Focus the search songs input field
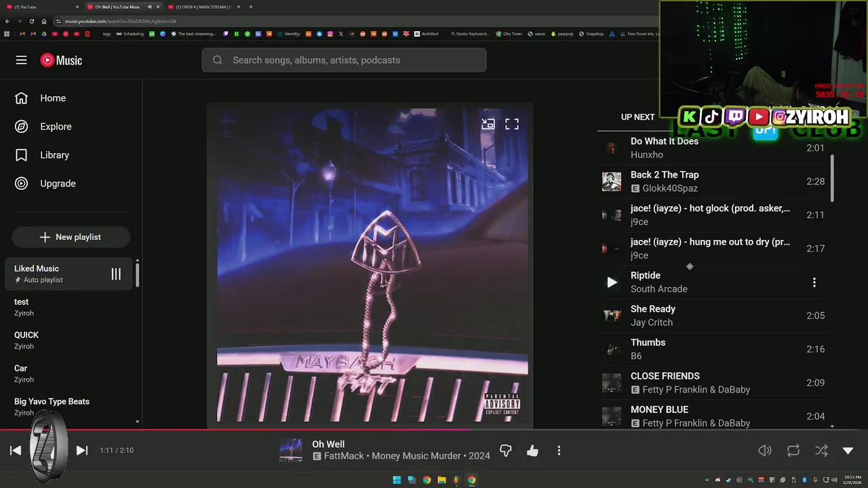Image resolution: width=868 pixels, height=488 pixels. click(344, 60)
